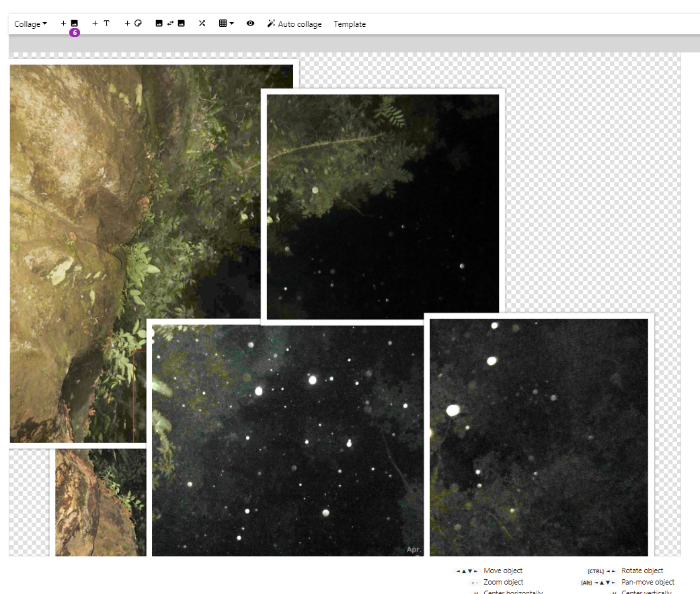This screenshot has width=700, height=594.
Task: Click the 'Move object' shortcut text
Action: 503,570
